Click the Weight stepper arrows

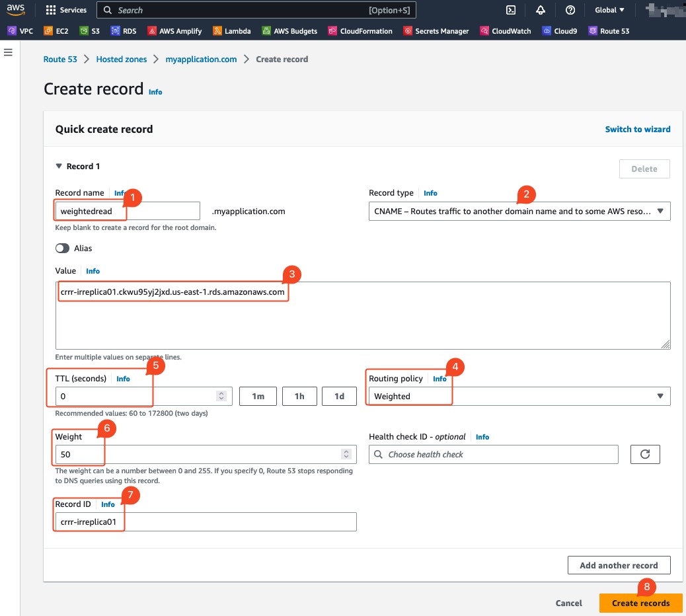point(346,454)
